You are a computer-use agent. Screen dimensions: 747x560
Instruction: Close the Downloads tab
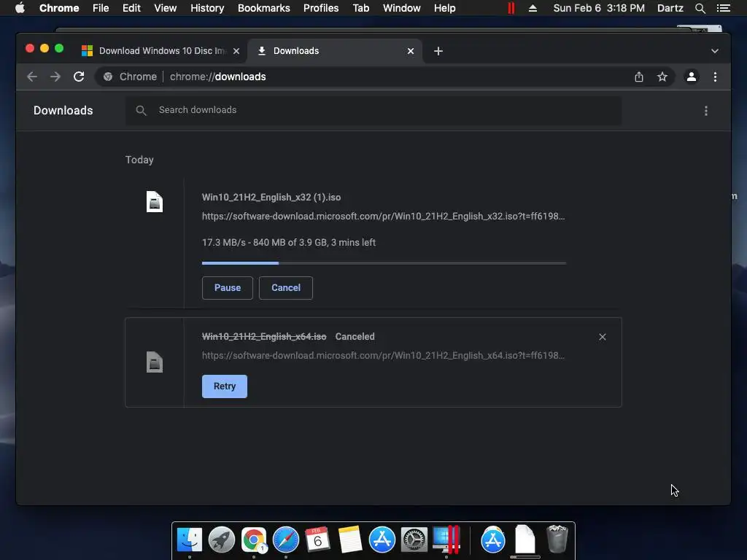point(411,51)
